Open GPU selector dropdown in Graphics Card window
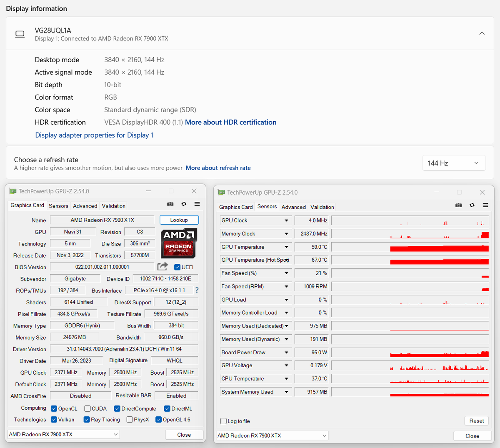The height and width of the screenshot is (448, 500). [63, 434]
